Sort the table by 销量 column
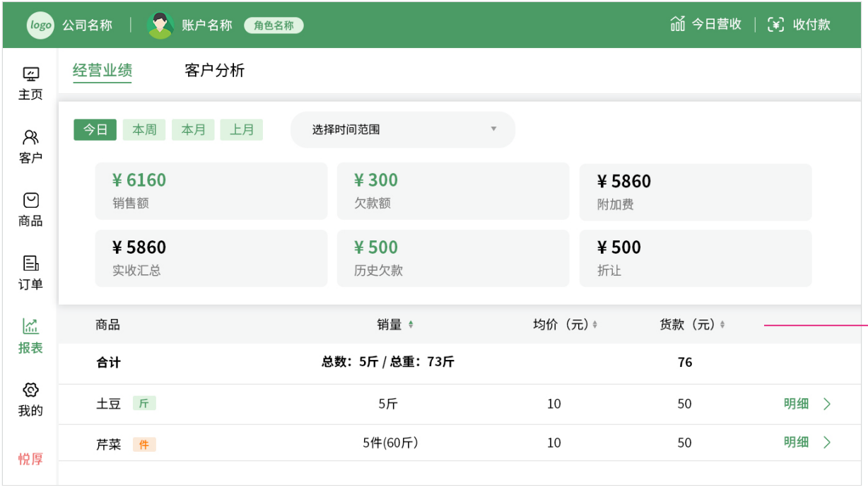The height and width of the screenshot is (490, 868). point(411,325)
